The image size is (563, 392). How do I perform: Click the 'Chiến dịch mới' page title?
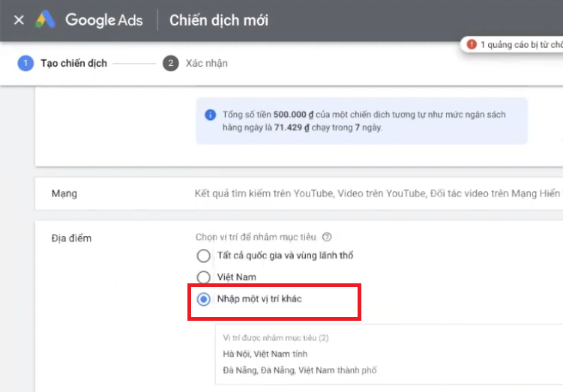point(219,20)
